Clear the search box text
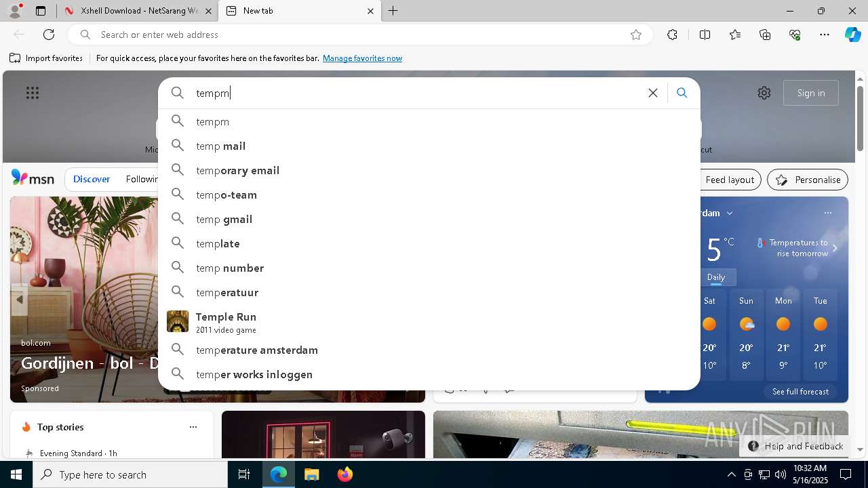Viewport: 868px width, 488px height. point(653,93)
